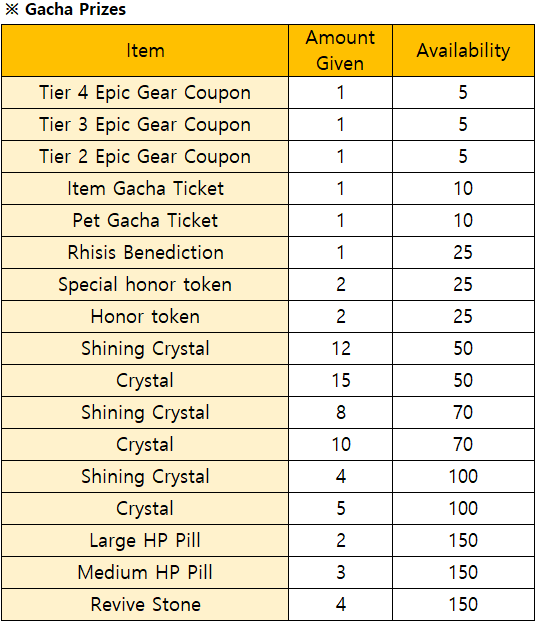
Task: Click Shining Crystal row with availability 70
Action: [268, 412]
